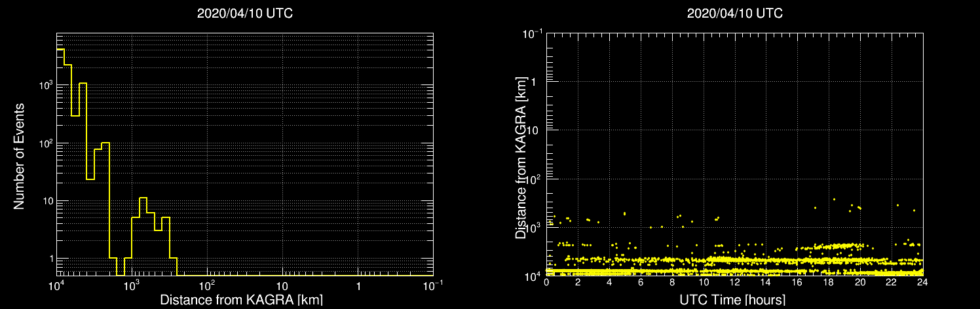
Task: Click the 10^3 tick on histogram x-axis
Action: tap(131, 285)
